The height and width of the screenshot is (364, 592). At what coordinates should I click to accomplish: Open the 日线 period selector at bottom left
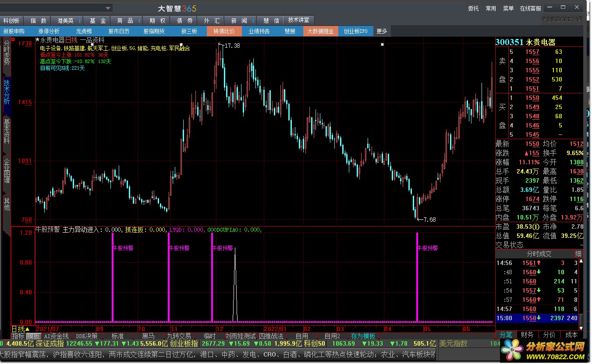click(x=21, y=329)
